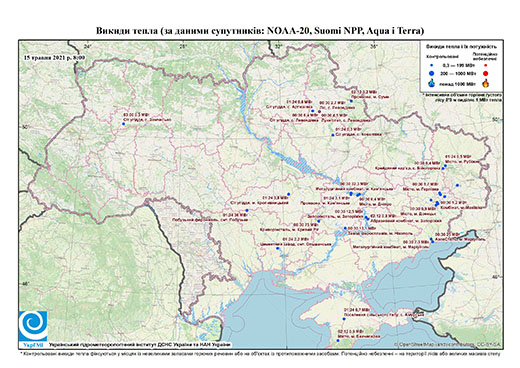
Task: Select the blue marker at смт. Побузьке
Action: coord(247,210)
